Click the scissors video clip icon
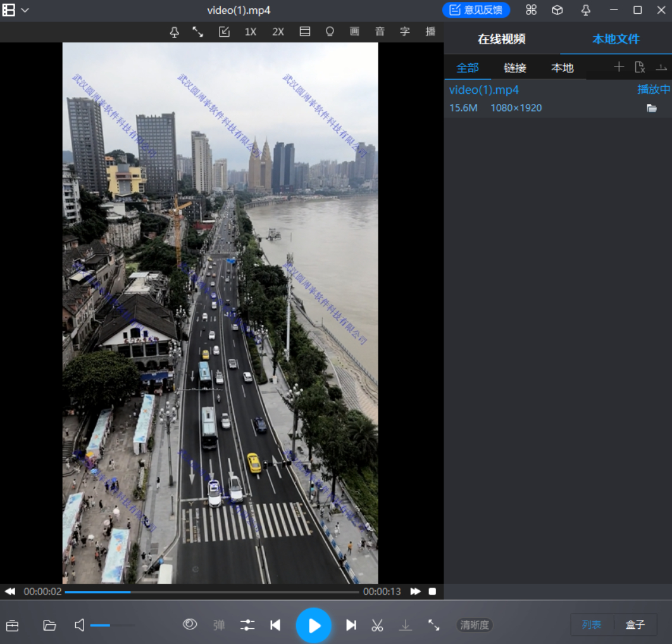Image resolution: width=672 pixels, height=644 pixels. click(377, 625)
